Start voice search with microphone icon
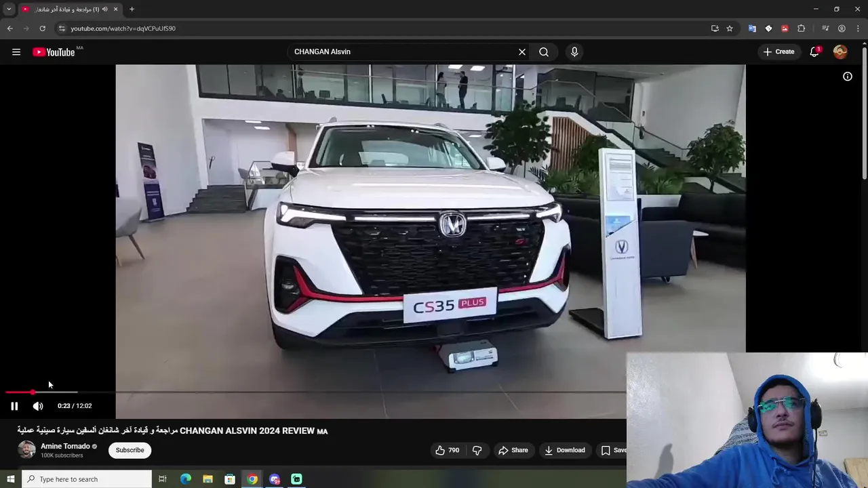The width and height of the screenshot is (868, 488). pos(574,52)
